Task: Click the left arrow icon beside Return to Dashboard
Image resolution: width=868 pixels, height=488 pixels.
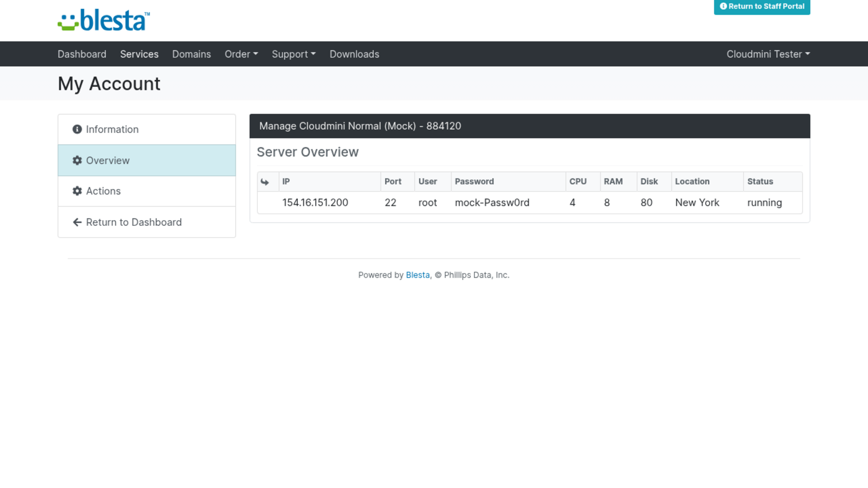Action: pos(77,222)
